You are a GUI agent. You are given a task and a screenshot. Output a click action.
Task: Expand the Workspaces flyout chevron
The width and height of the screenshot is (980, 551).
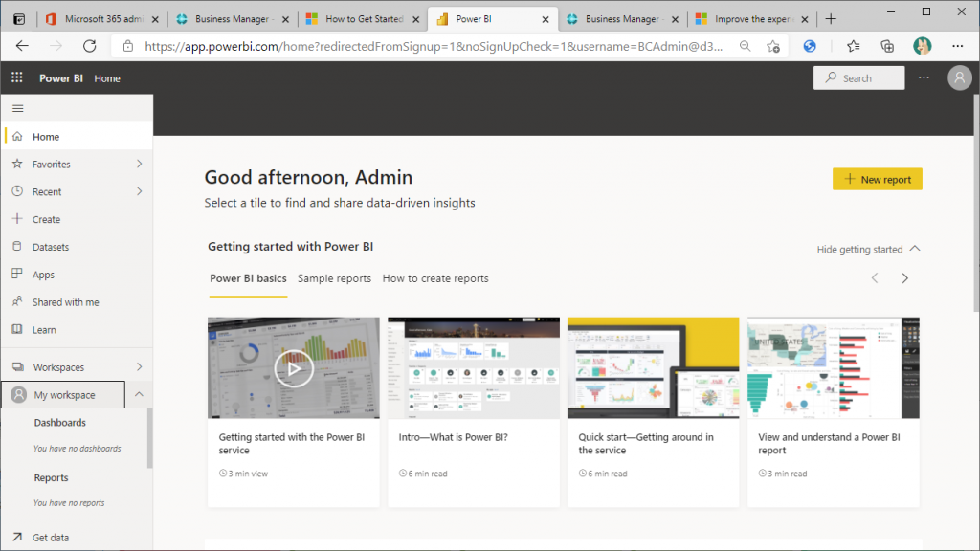click(x=140, y=366)
